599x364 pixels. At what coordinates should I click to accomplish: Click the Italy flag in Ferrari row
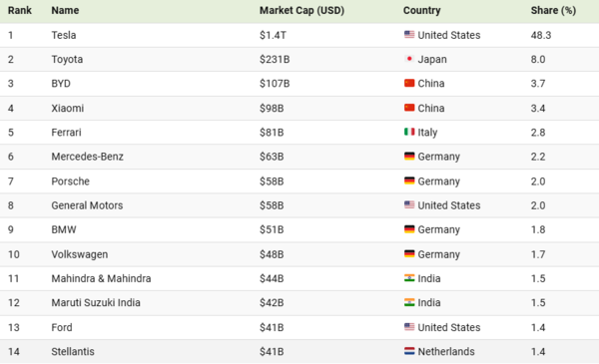tap(409, 132)
